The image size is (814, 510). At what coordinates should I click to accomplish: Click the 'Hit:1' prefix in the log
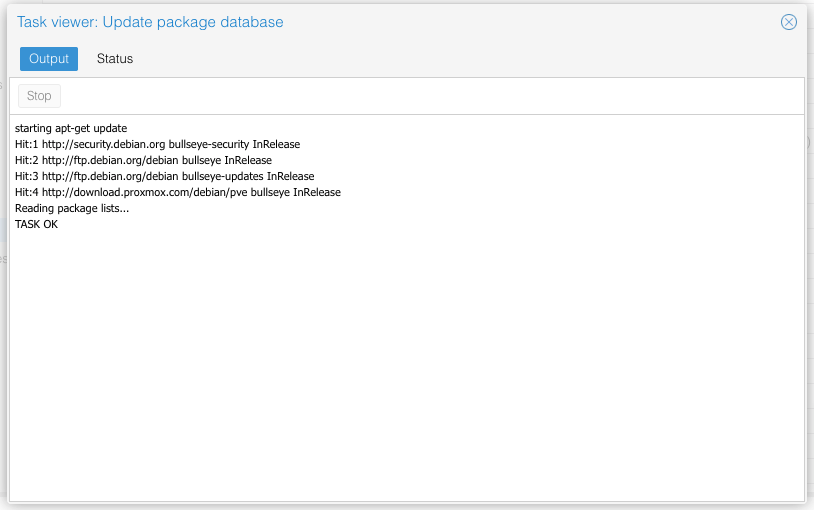click(26, 144)
